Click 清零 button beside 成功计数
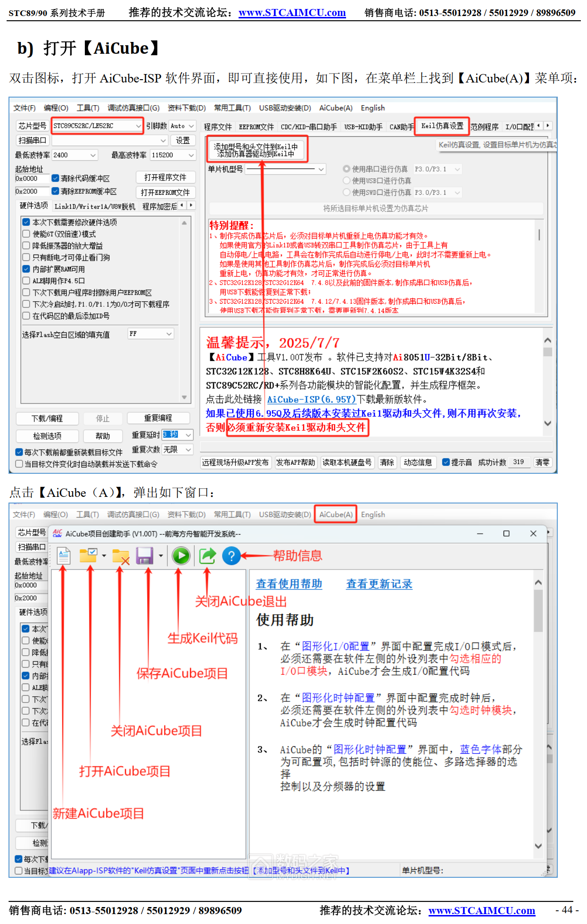 [542, 462]
